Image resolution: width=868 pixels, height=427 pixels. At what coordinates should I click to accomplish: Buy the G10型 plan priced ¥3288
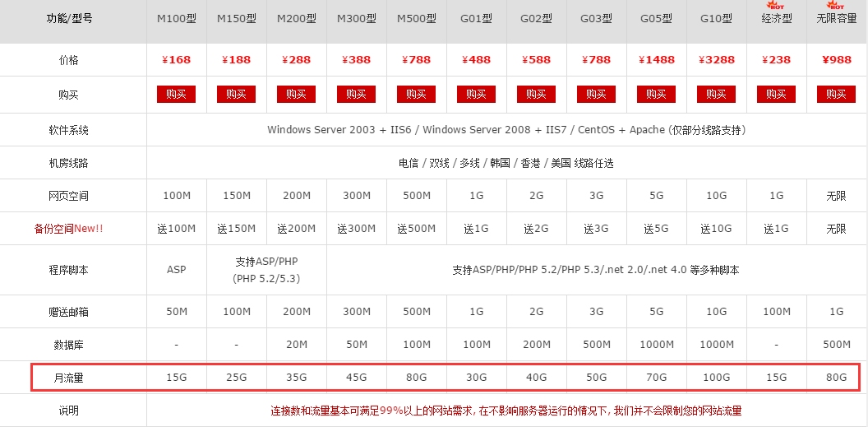pos(716,94)
